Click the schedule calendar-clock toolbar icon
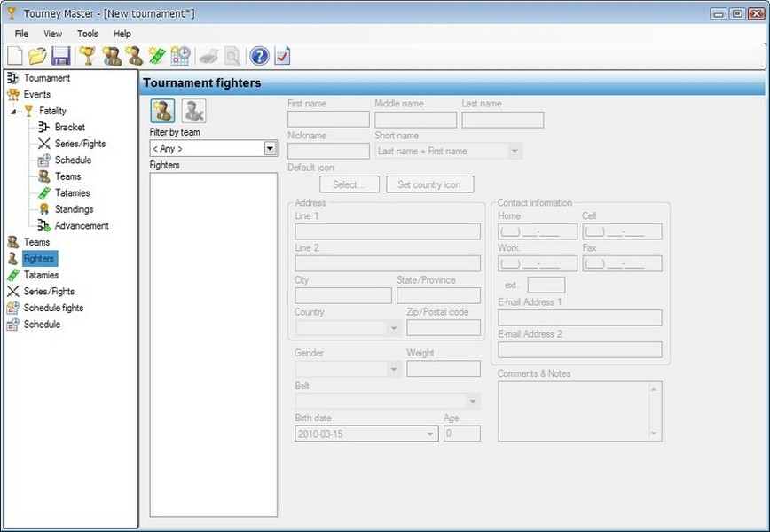 click(x=181, y=56)
